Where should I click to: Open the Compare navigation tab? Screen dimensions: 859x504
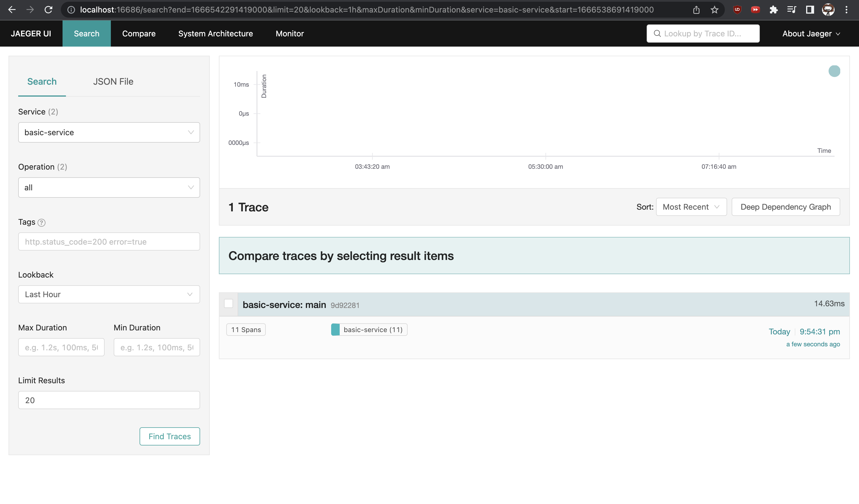click(139, 34)
